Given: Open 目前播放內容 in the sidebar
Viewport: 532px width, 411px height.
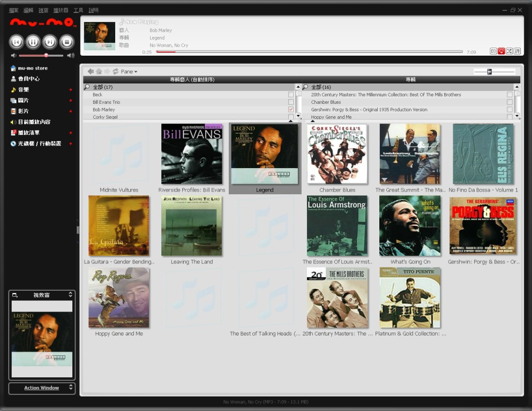Looking at the screenshot, I should click(x=31, y=122).
